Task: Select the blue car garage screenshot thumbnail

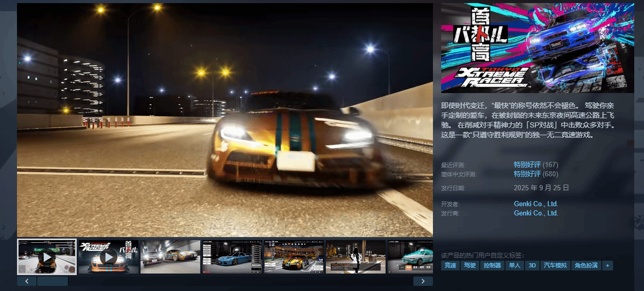Action: click(x=232, y=257)
